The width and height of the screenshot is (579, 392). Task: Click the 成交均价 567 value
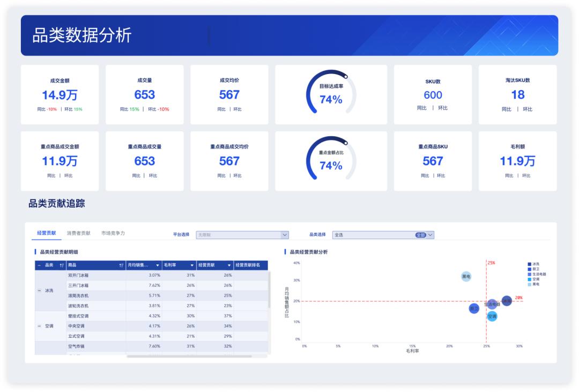click(x=229, y=94)
